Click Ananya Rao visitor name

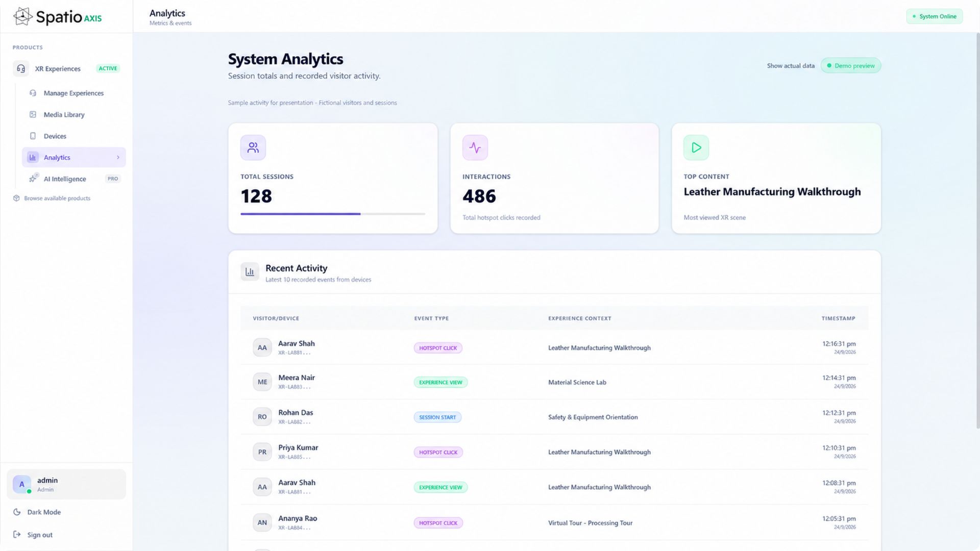click(298, 518)
